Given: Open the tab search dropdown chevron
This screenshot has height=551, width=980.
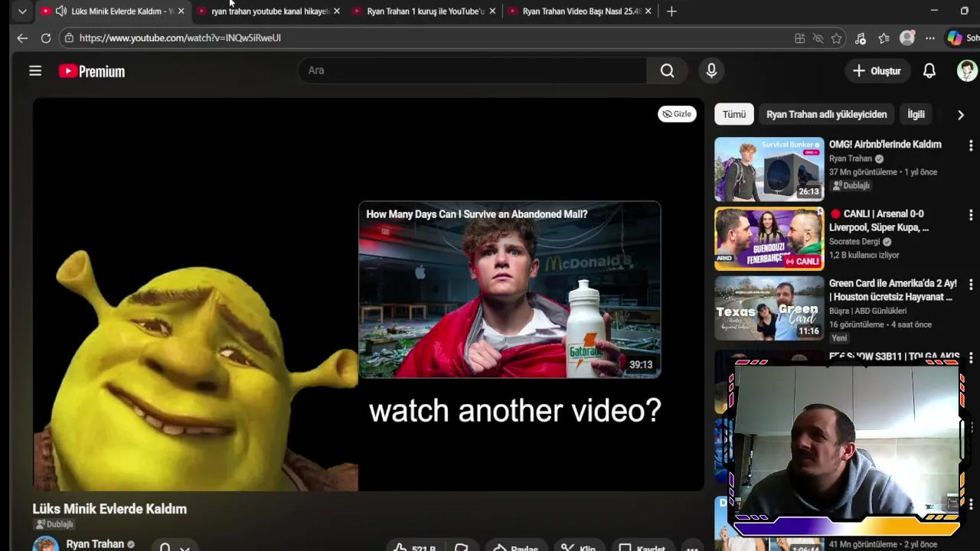Looking at the screenshot, I should [22, 11].
